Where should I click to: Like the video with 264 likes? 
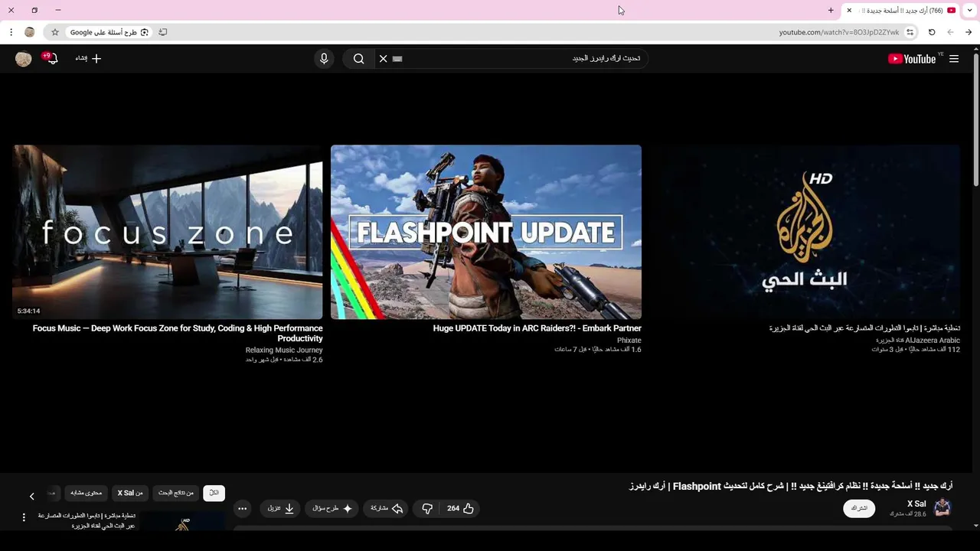point(461,508)
